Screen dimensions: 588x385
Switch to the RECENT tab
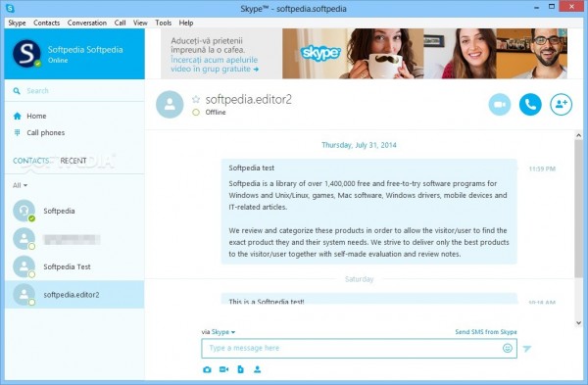tap(73, 161)
